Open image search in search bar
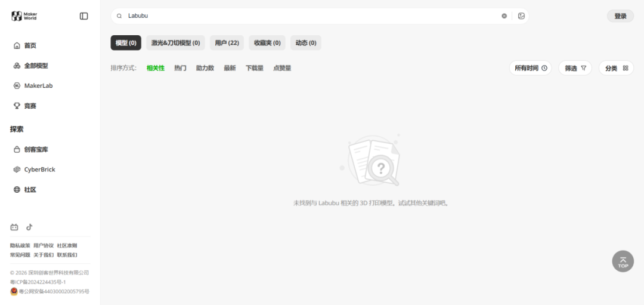 click(521, 16)
